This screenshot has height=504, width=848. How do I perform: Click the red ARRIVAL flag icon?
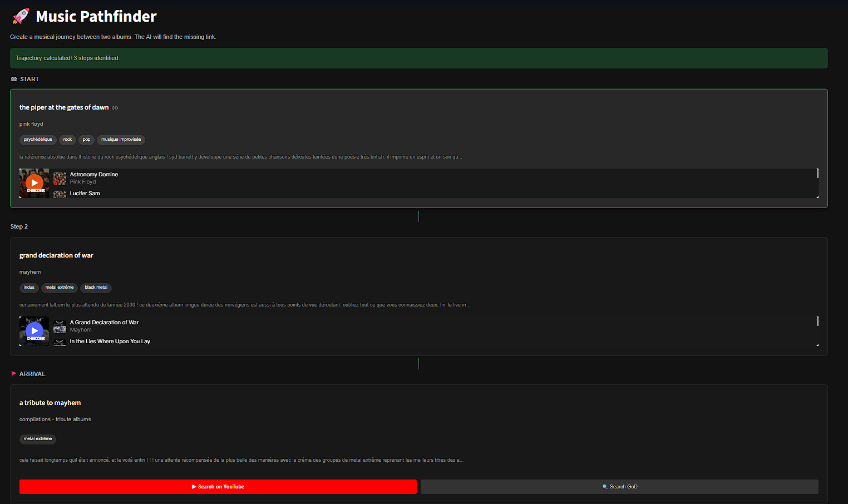[x=14, y=374]
